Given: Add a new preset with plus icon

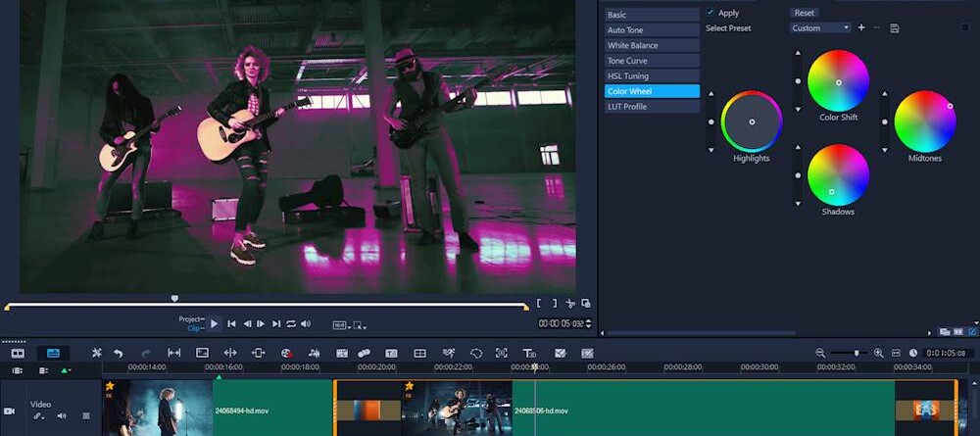Looking at the screenshot, I should [861, 28].
